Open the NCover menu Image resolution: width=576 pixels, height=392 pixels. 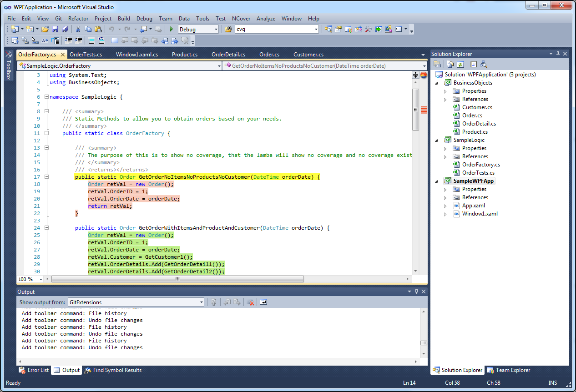(241, 19)
